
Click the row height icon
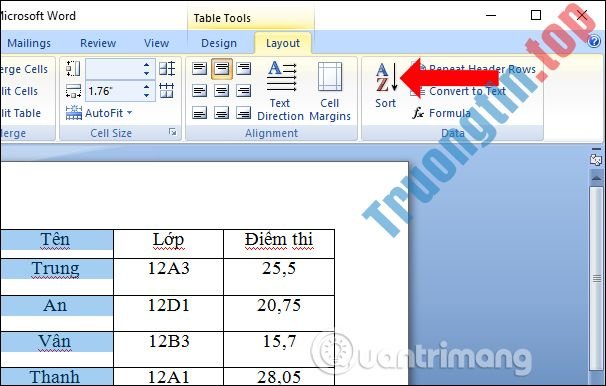pyautogui.click(x=73, y=69)
